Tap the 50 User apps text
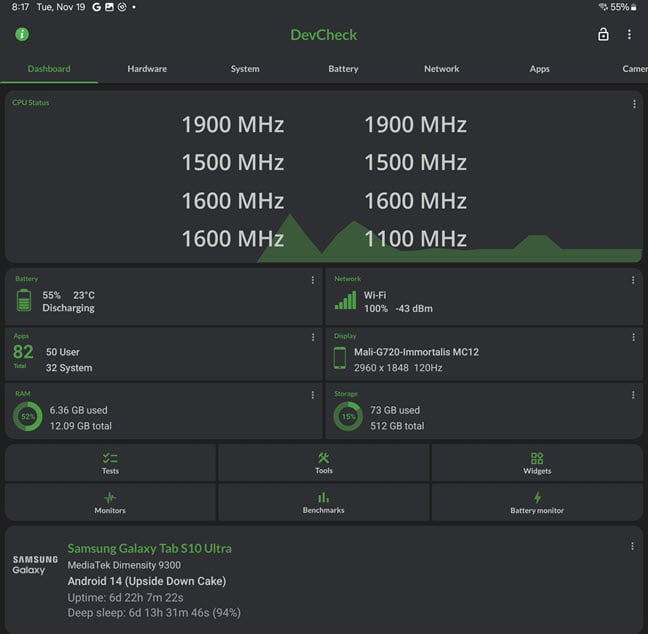The image size is (648, 634). pos(63,352)
